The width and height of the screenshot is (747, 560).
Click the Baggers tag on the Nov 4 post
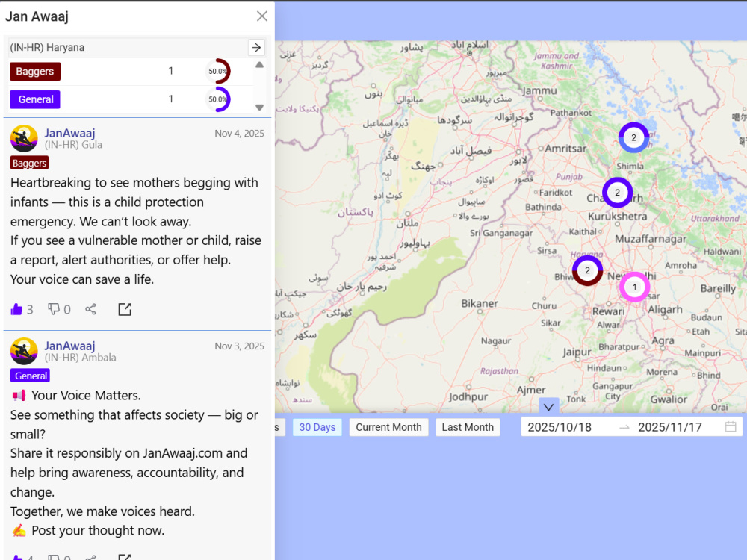30,163
